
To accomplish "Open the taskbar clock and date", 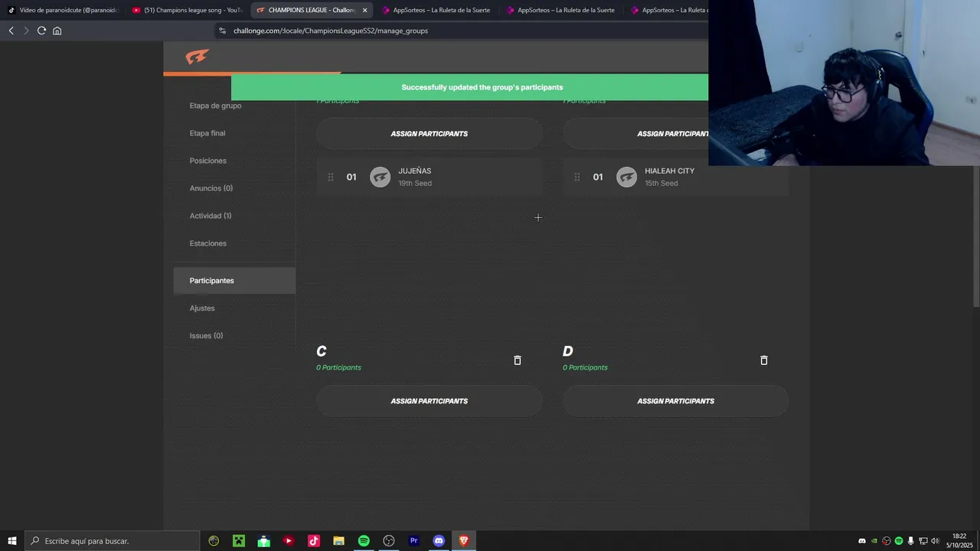I will click(x=959, y=541).
